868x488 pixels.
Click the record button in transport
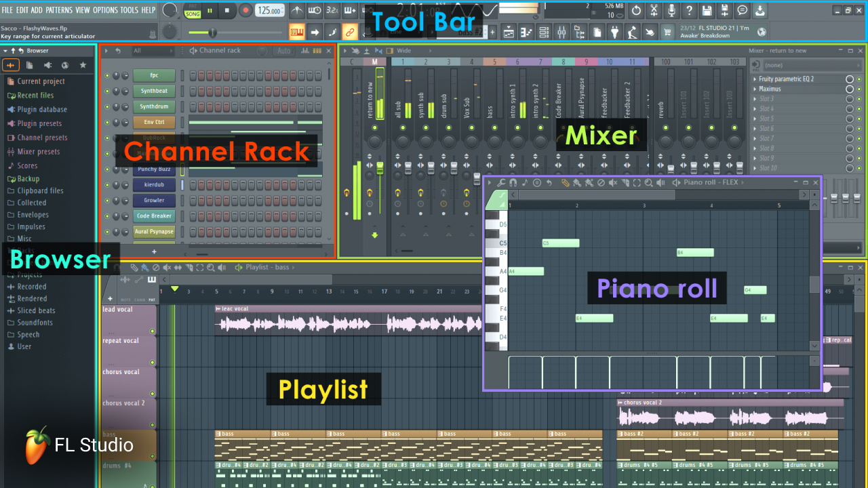coord(245,11)
